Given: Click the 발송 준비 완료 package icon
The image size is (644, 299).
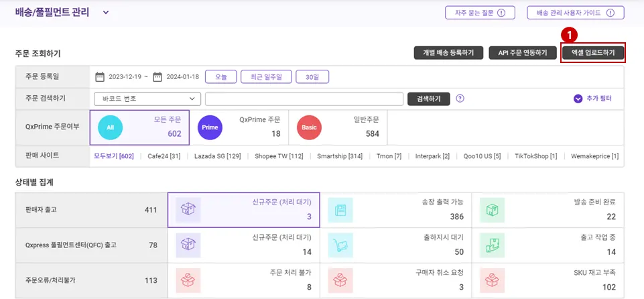Looking at the screenshot, I should [x=492, y=210].
